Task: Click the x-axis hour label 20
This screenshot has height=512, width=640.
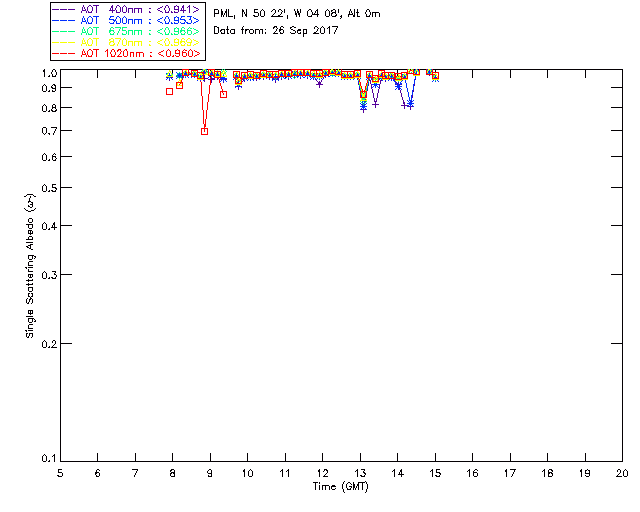Action: point(622,473)
